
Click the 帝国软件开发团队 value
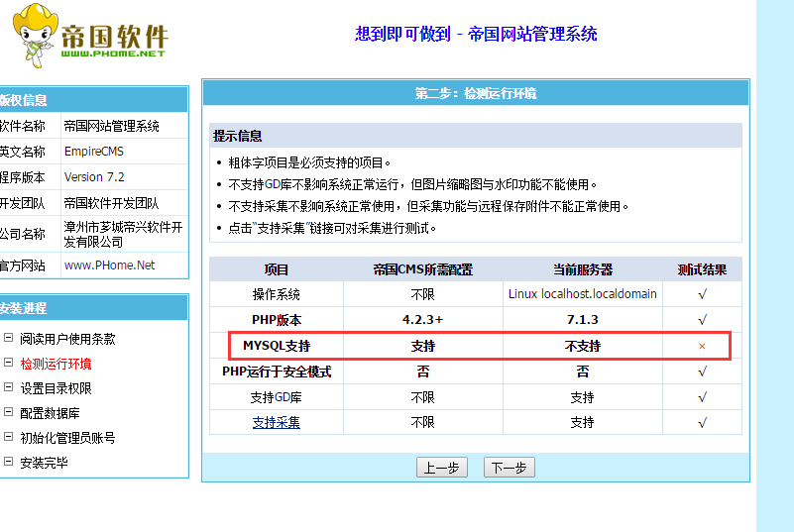coord(111,203)
